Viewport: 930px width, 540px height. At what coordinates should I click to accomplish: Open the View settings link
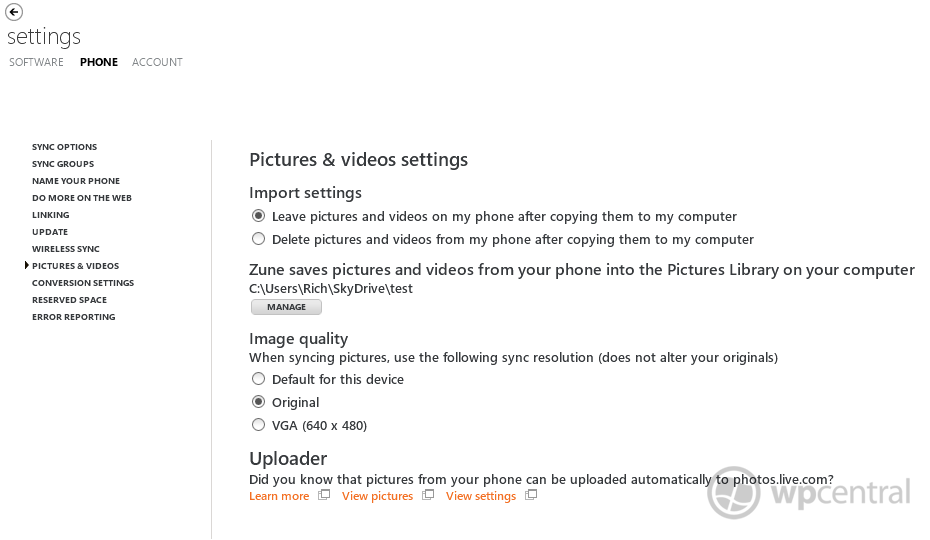(481, 496)
